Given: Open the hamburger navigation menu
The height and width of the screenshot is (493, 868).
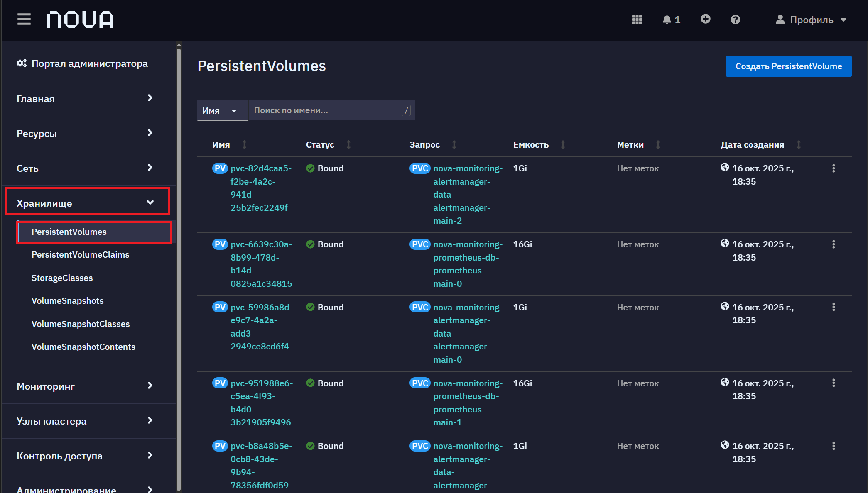Looking at the screenshot, I should pyautogui.click(x=24, y=19).
